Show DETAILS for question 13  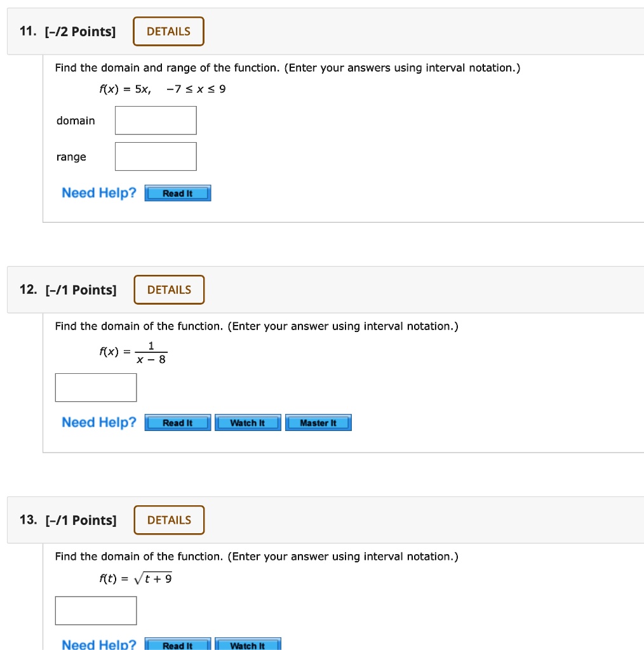click(x=169, y=521)
